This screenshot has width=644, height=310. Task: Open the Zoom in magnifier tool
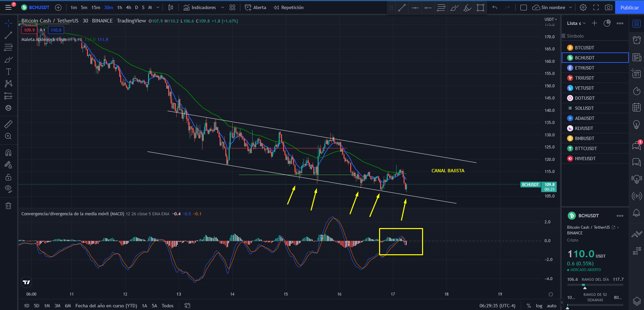pyautogui.click(x=8, y=136)
